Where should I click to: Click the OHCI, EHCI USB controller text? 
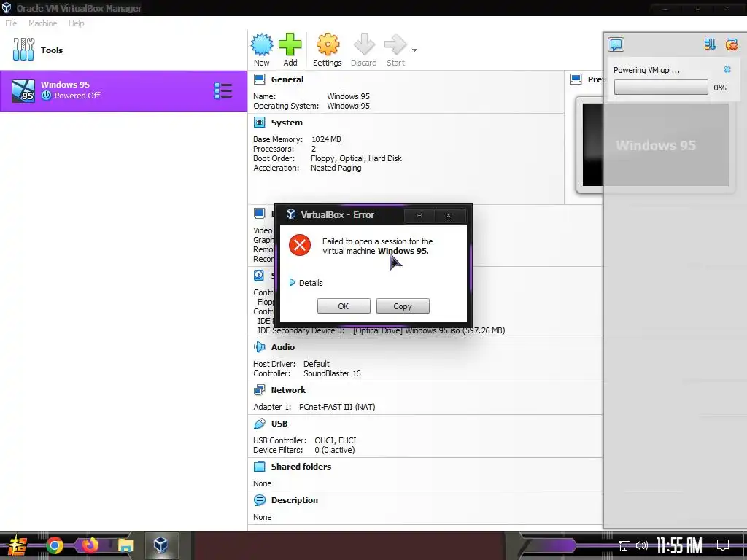[336, 440]
